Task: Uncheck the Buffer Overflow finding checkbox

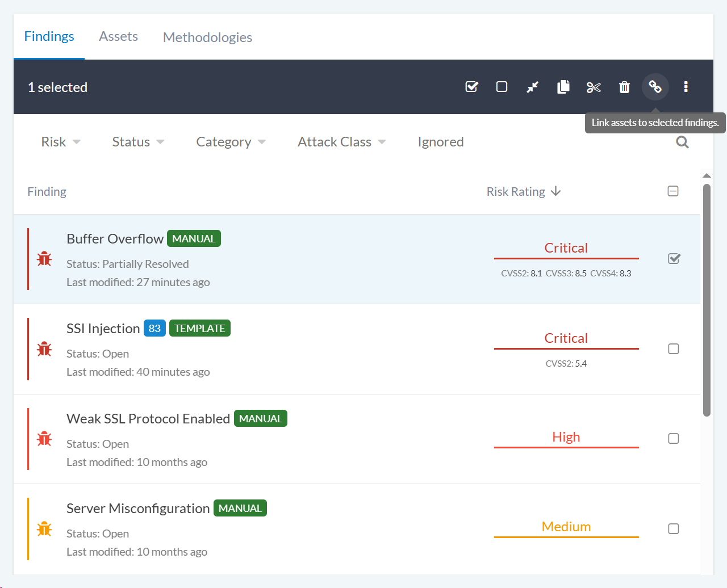Action: coord(674,259)
